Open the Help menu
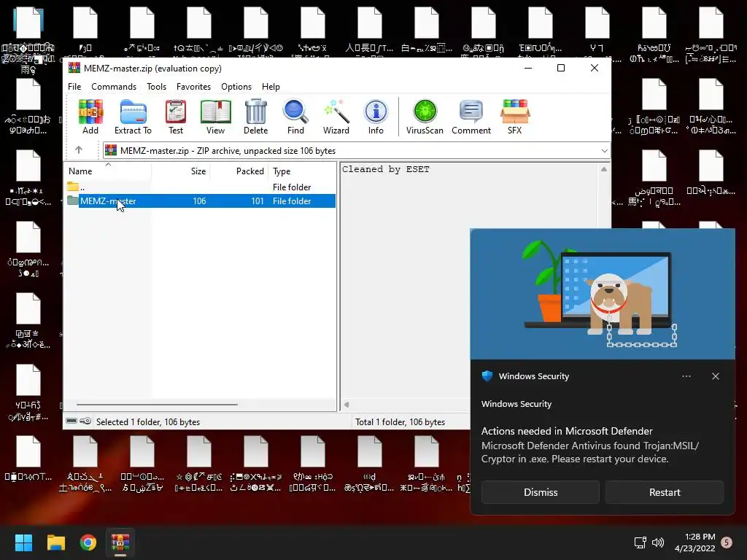747x560 pixels. [271, 87]
